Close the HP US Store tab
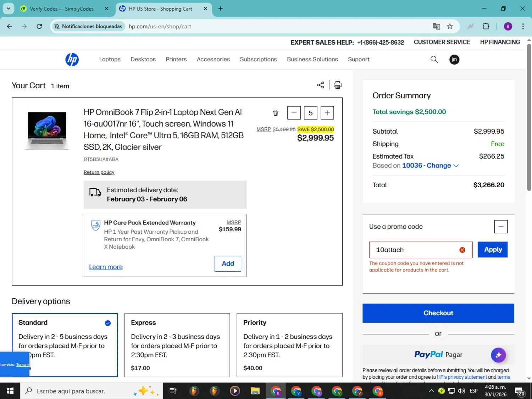Image resolution: width=532 pixels, height=399 pixels. coord(205,9)
